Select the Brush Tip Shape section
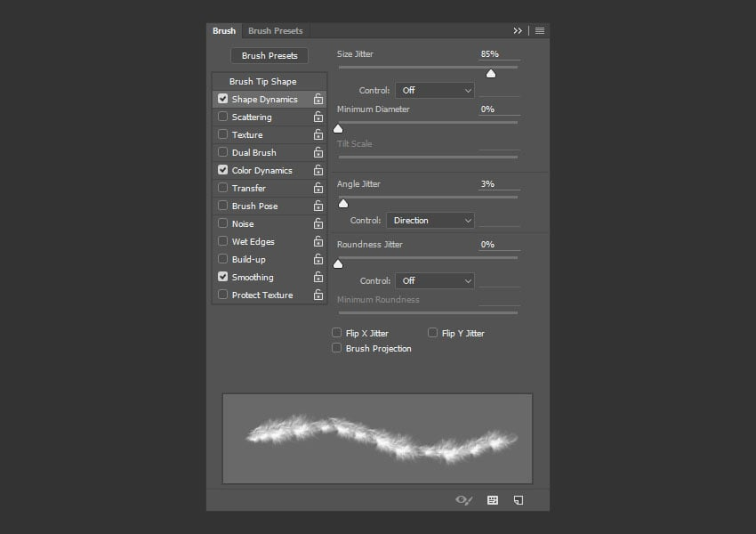Image resolution: width=756 pixels, height=534 pixels. pos(262,82)
